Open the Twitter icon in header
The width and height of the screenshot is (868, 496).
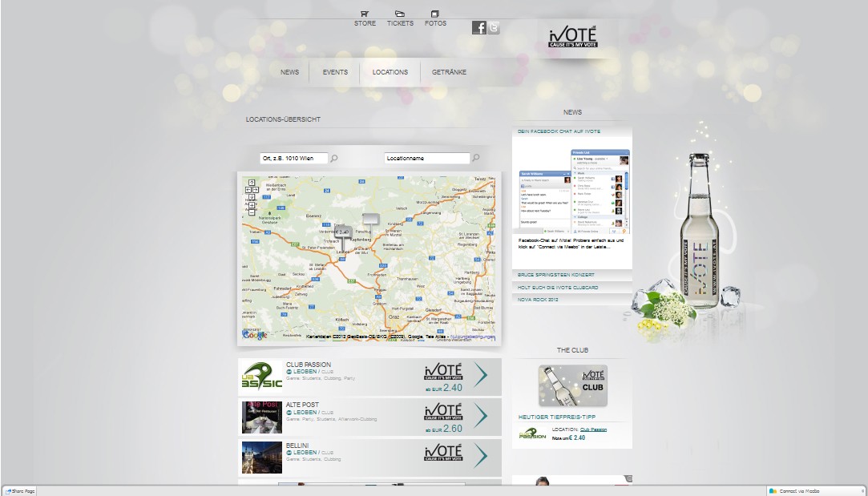[494, 28]
